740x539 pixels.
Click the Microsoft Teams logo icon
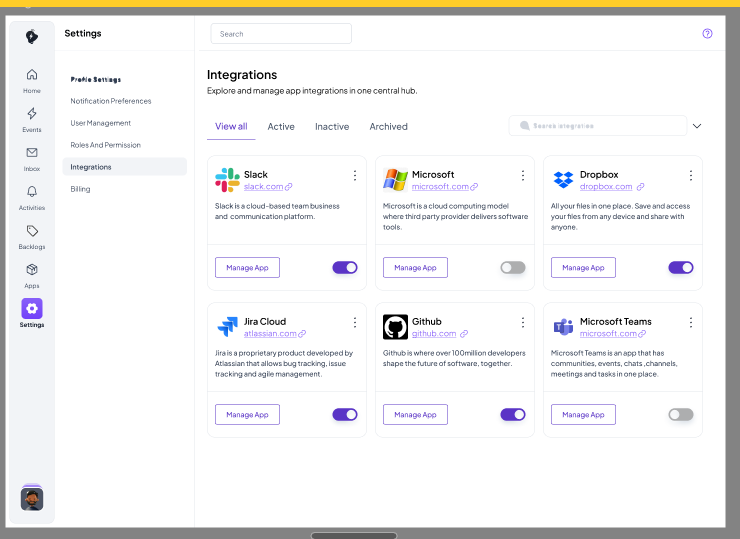click(563, 327)
